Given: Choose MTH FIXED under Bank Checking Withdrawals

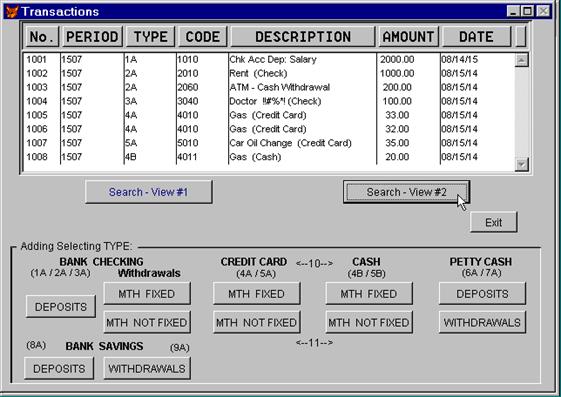Looking at the screenshot, I should click(x=147, y=294).
